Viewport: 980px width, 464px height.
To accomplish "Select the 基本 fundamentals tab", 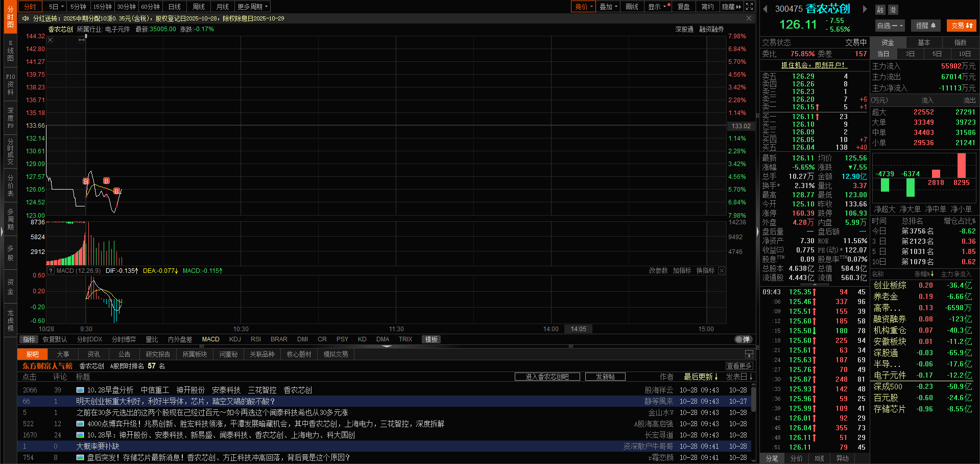I will pyautogui.click(x=924, y=42).
